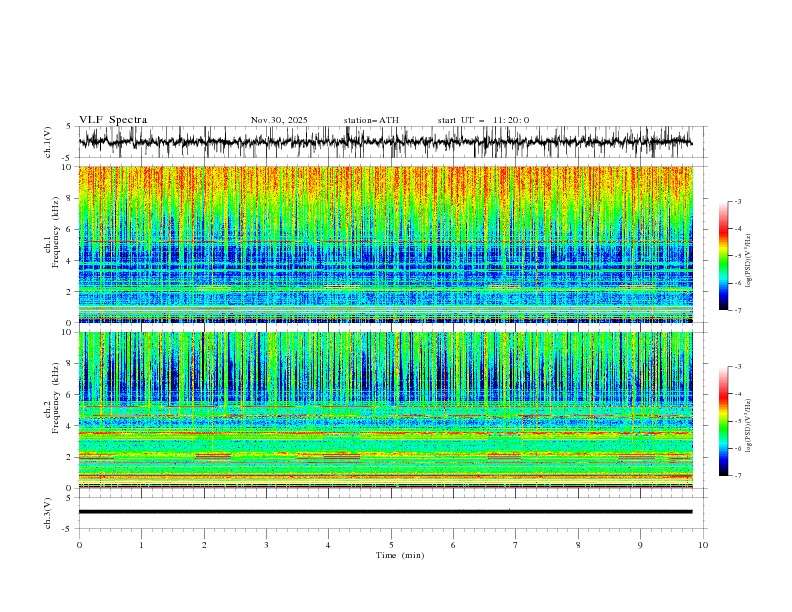The image size is (792, 612).
Task: Click the "Time (min)" axis title
Action: point(400,555)
